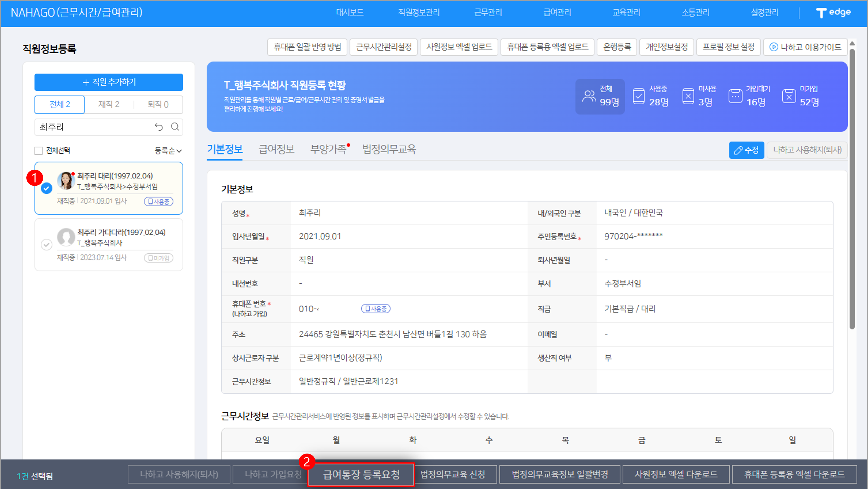
Task: Uncheck the 최주리 대리 selection checkmark
Action: tap(46, 188)
